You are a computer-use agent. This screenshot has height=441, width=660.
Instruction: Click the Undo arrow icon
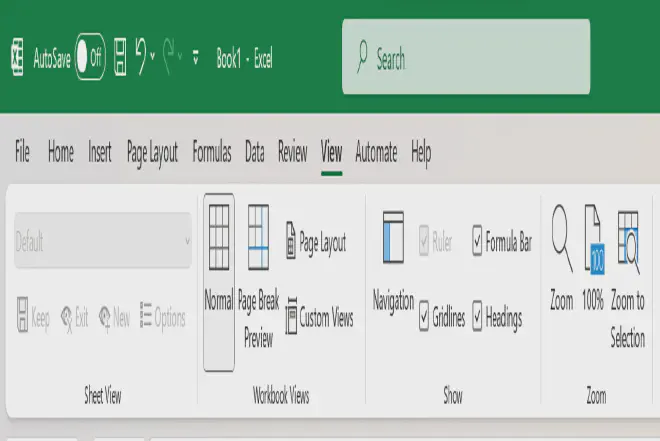tap(141, 57)
